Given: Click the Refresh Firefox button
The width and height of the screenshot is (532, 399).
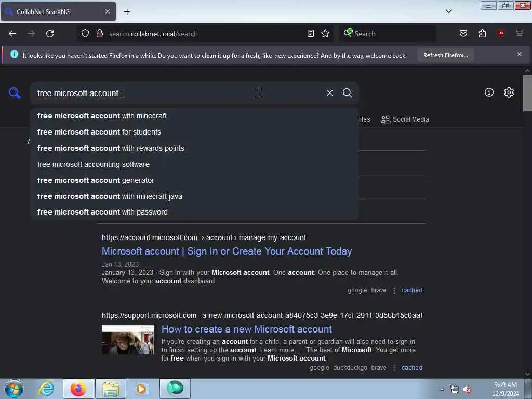Looking at the screenshot, I should pos(445,55).
